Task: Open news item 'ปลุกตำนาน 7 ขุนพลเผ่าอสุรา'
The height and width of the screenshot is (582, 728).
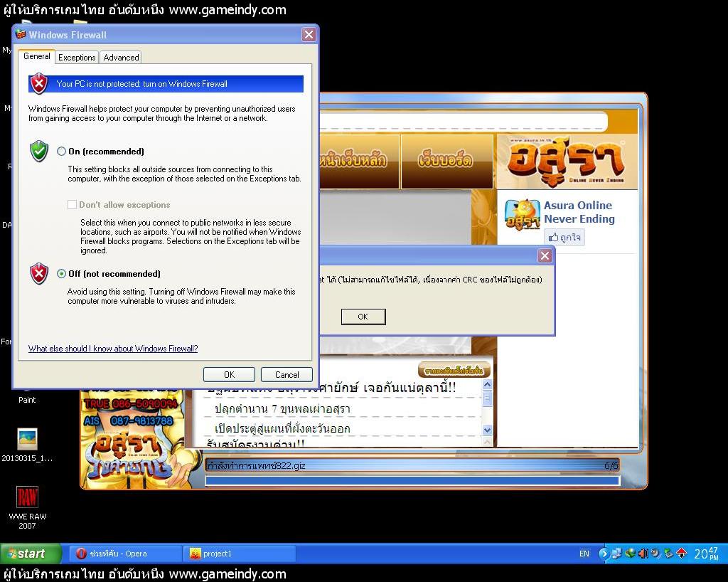Action: coord(283,408)
